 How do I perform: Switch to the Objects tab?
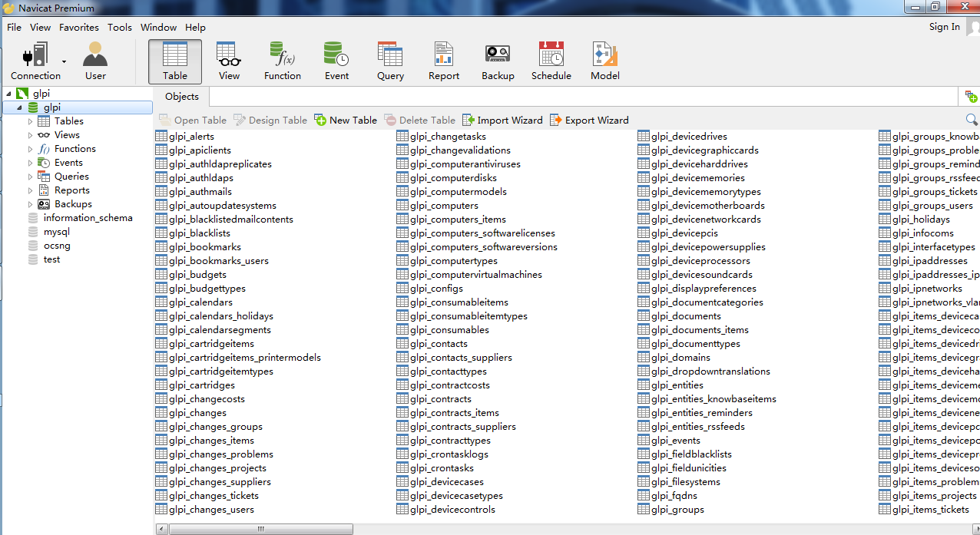point(182,97)
